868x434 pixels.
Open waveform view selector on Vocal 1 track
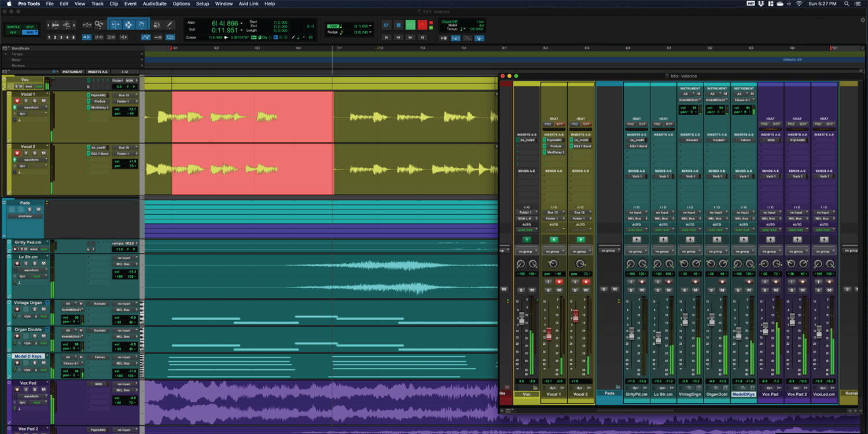click(x=32, y=108)
